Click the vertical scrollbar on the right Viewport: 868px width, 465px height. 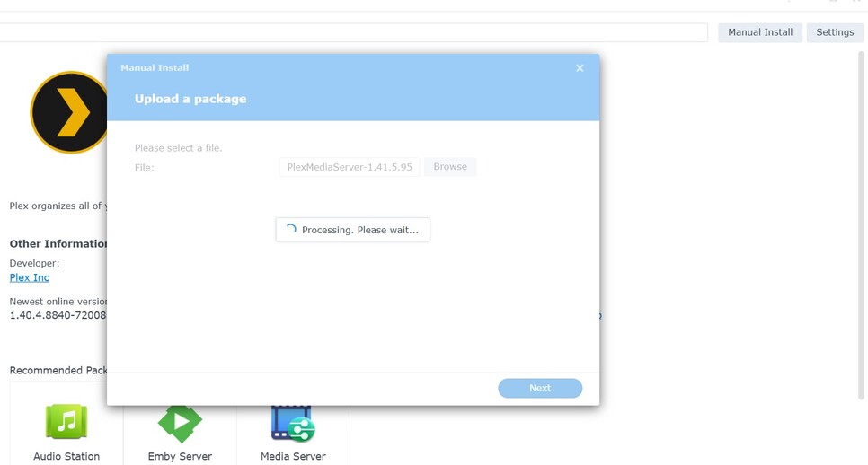[x=861, y=225]
